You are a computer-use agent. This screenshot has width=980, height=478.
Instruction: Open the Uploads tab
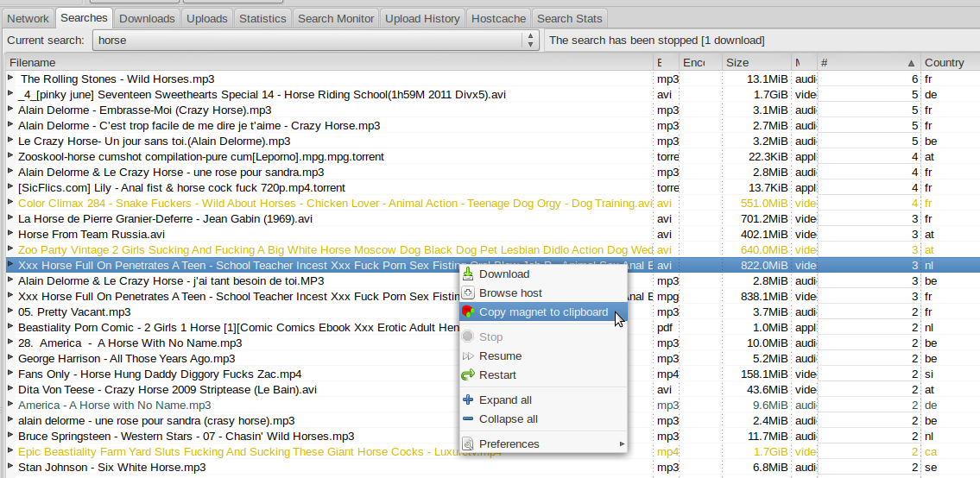pos(207,18)
